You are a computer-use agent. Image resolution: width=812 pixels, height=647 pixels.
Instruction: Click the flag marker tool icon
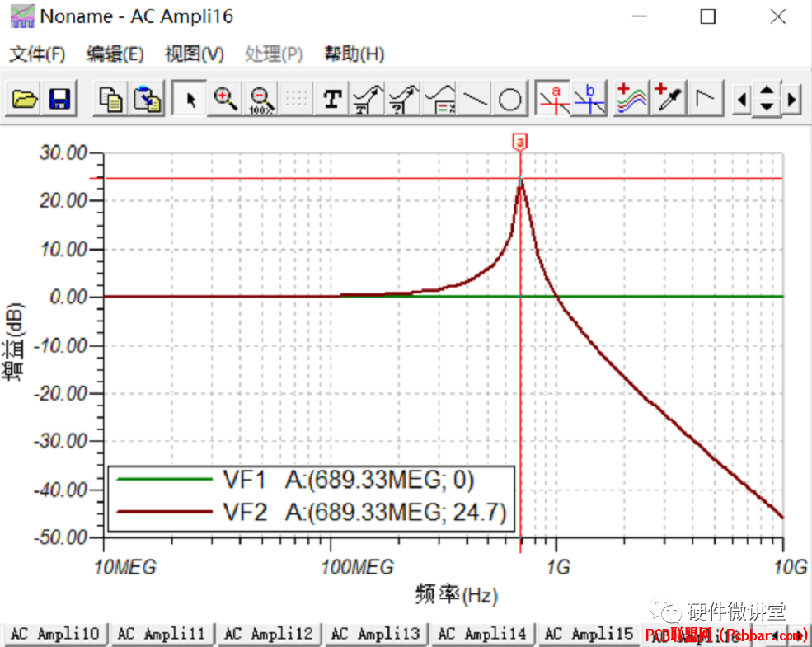click(704, 98)
